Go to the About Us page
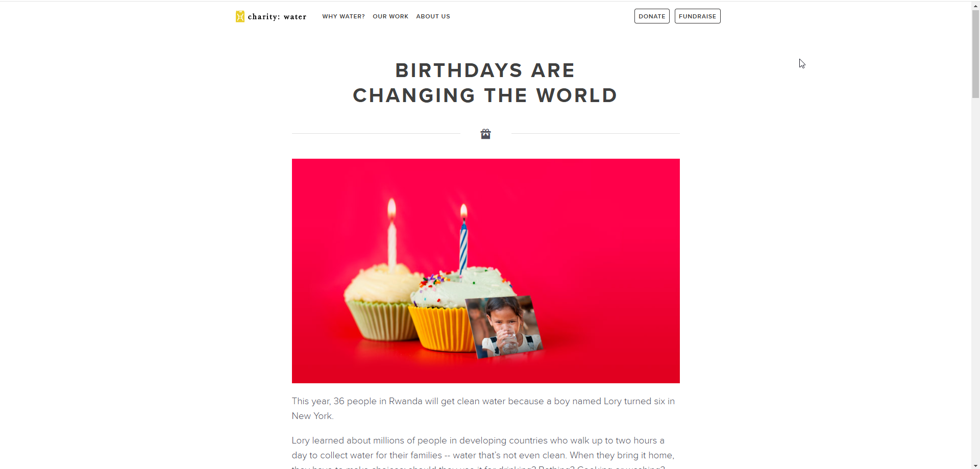The height and width of the screenshot is (469, 980). [433, 16]
